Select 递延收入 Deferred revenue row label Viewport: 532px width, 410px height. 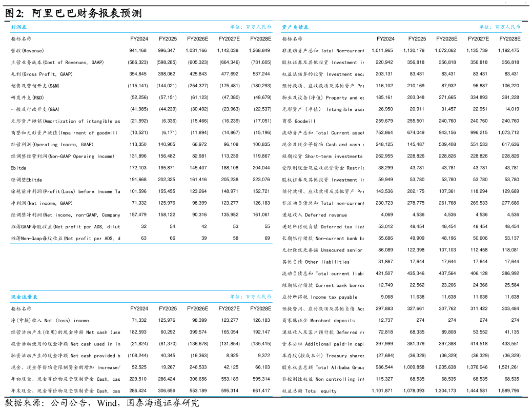click(315, 215)
